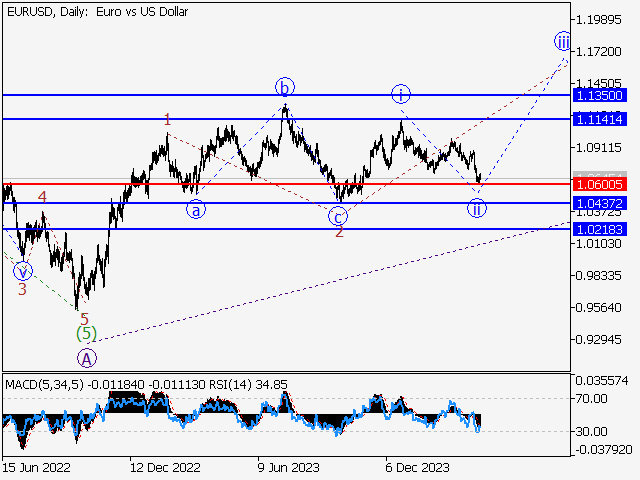This screenshot has width=640, height=480.
Task: Click the 6 Dec 2023 date label
Action: (x=417, y=467)
